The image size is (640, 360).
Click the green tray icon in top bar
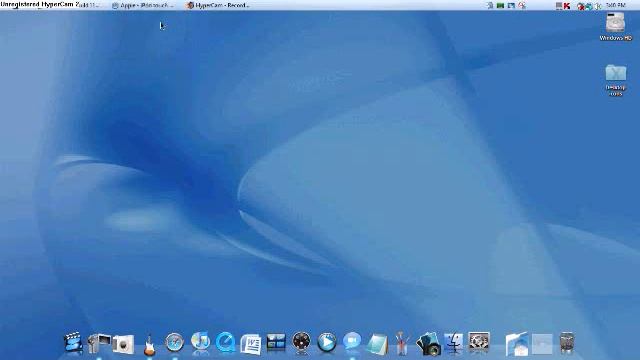500,5
